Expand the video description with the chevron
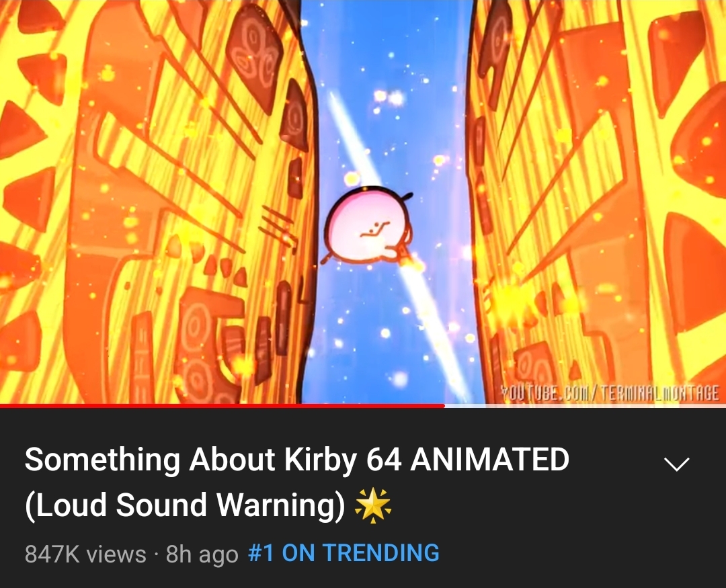The width and height of the screenshot is (726, 588). 676,464
